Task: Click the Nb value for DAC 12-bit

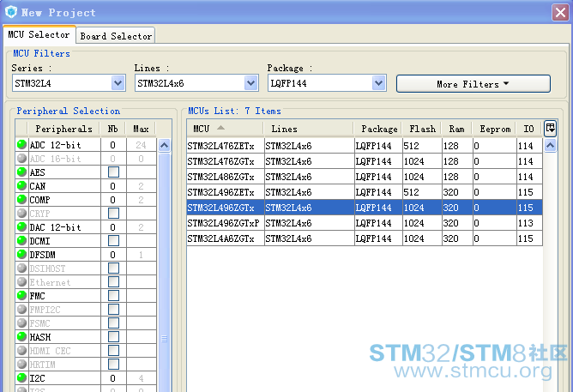Action: tap(113, 227)
